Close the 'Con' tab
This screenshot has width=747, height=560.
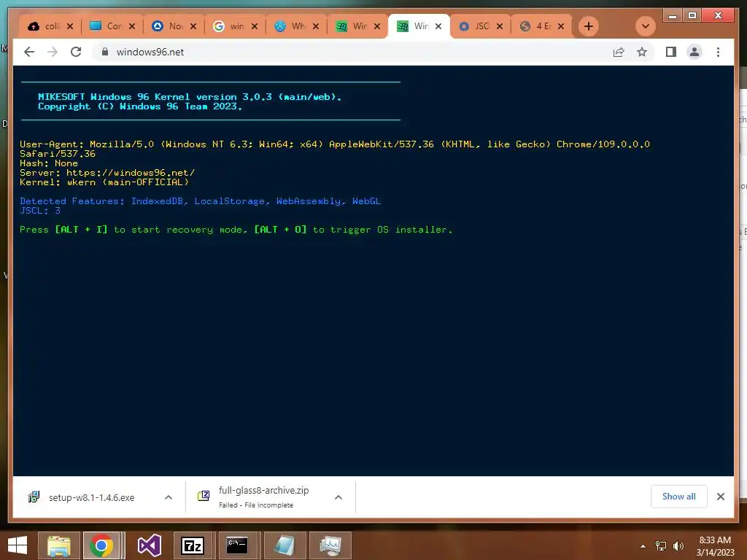[132, 26]
